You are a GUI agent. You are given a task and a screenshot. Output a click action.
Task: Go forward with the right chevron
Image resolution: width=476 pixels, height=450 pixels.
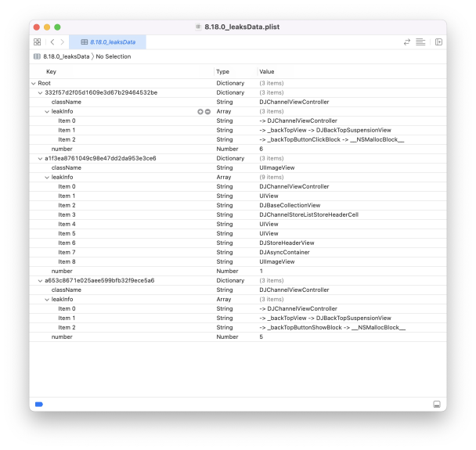pyautogui.click(x=62, y=42)
